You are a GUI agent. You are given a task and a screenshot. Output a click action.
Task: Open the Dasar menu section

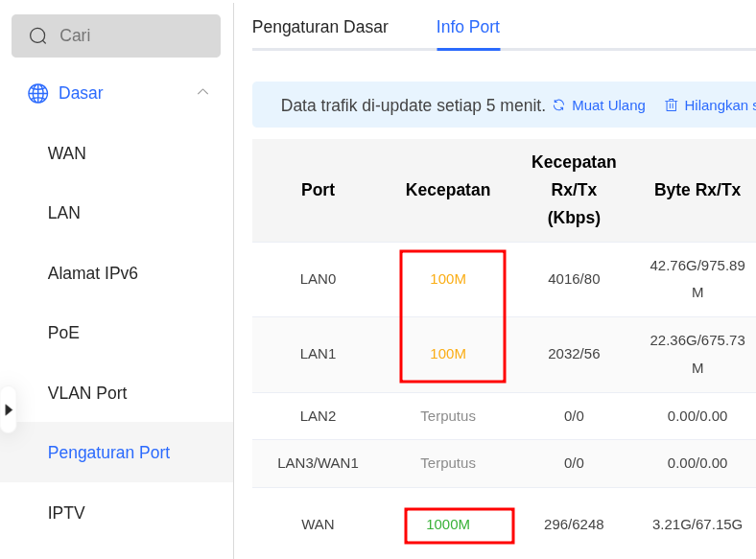click(81, 92)
